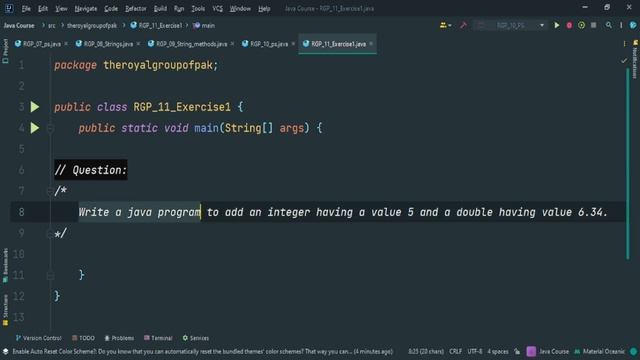
Task: Open Version Control tool window
Action: [38, 338]
